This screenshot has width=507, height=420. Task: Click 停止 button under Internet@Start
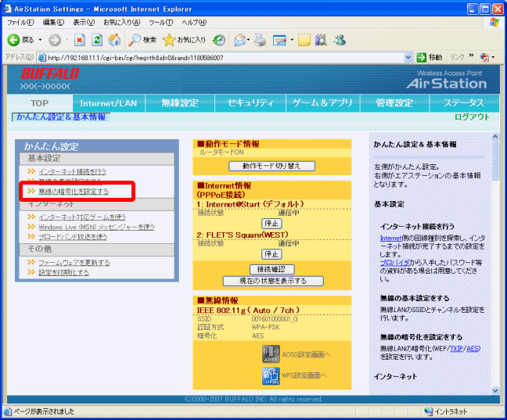271,224
